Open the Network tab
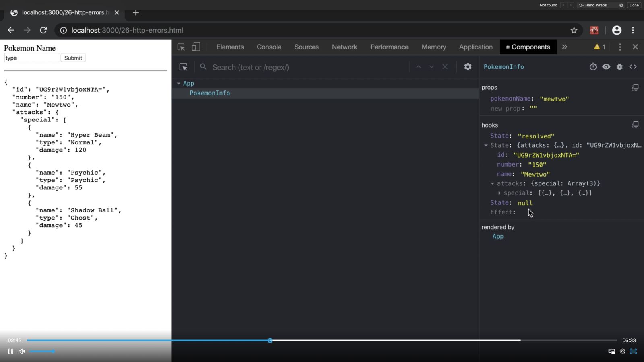644x362 pixels. 344,47
